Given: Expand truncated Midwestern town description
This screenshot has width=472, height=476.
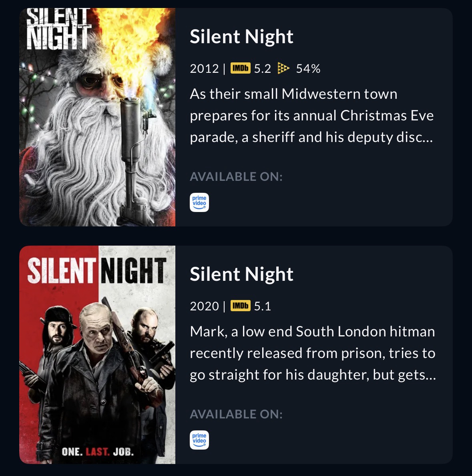Looking at the screenshot, I should point(311,116).
